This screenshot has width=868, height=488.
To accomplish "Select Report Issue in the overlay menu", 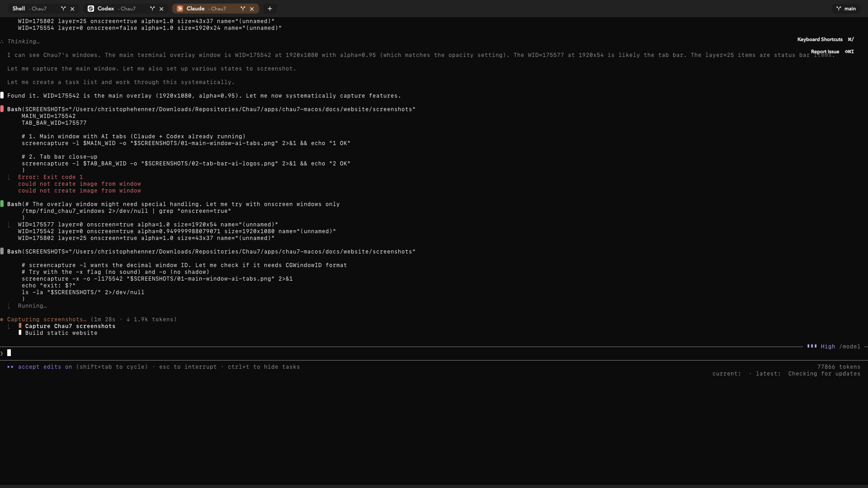I will pyautogui.click(x=825, y=52).
